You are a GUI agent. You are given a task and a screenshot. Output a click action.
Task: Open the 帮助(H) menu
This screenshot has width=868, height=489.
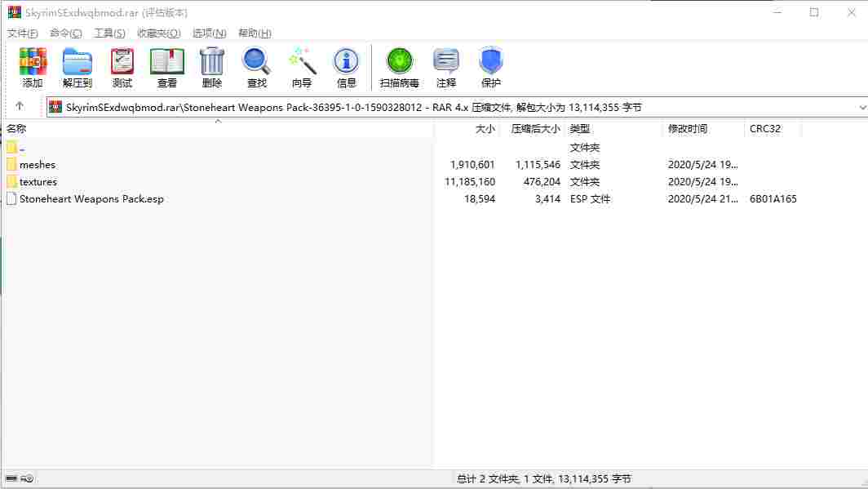[x=255, y=33]
